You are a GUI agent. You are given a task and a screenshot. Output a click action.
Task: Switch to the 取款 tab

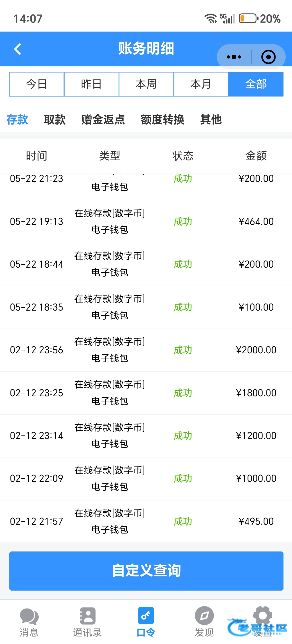55,119
